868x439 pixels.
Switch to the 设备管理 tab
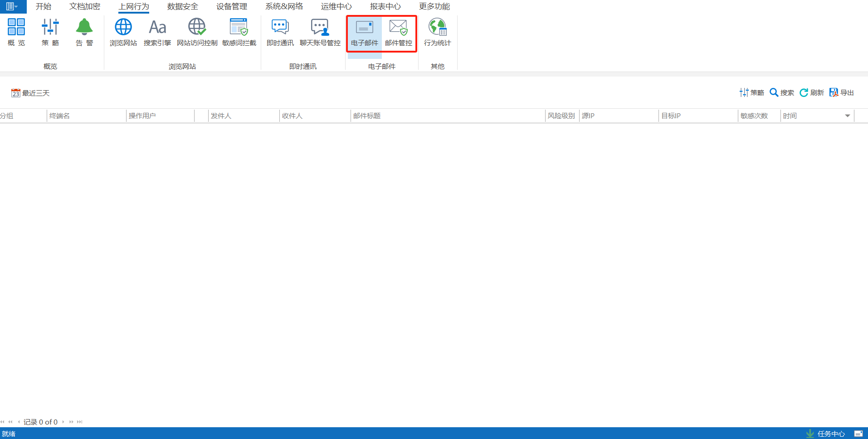[232, 6]
